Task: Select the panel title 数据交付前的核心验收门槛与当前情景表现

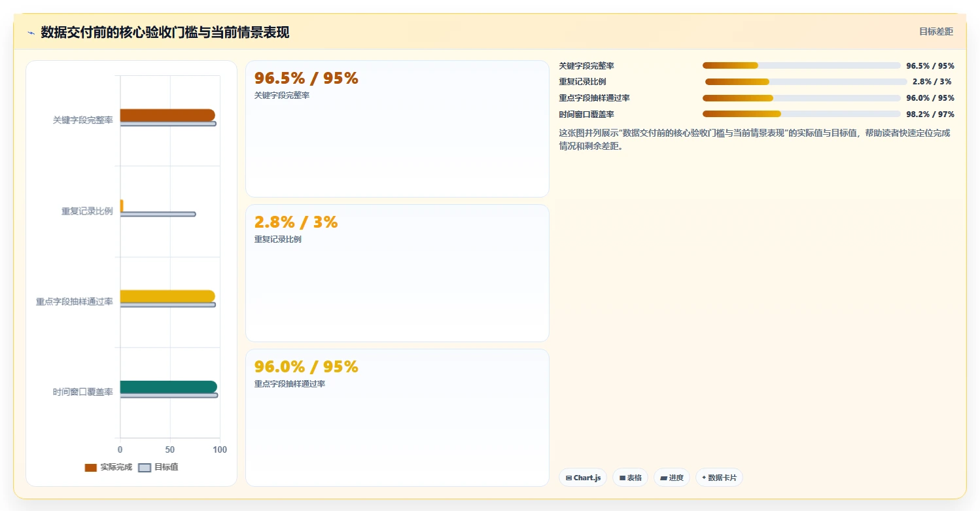Action: pyautogui.click(x=165, y=32)
